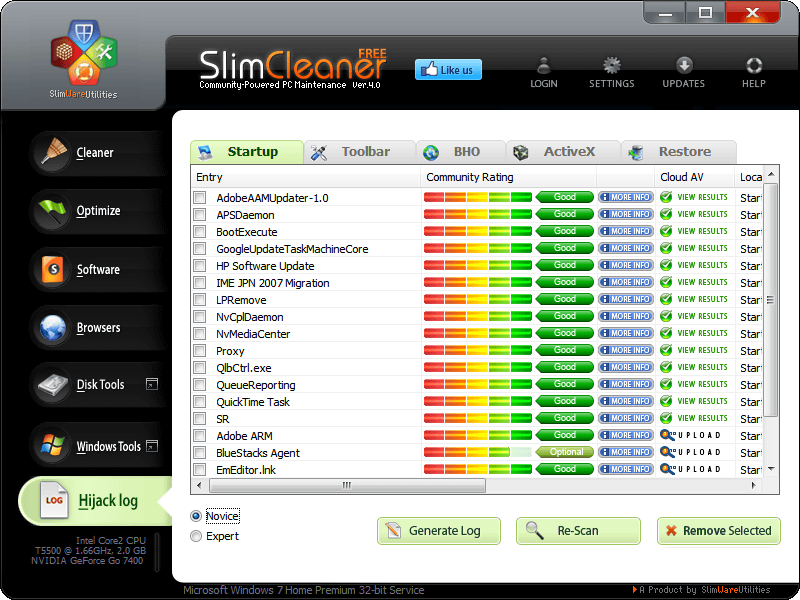
Task: Open the BHO tab
Action: [461, 152]
